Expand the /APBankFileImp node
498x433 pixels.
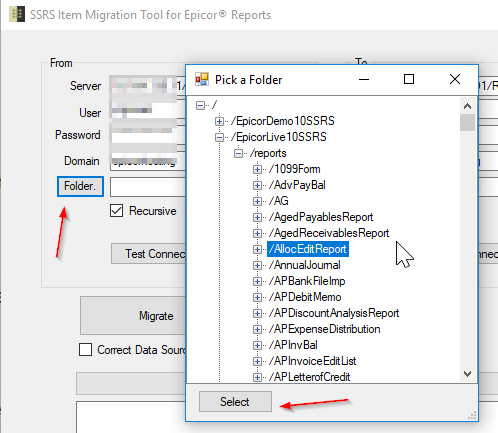tap(257, 281)
